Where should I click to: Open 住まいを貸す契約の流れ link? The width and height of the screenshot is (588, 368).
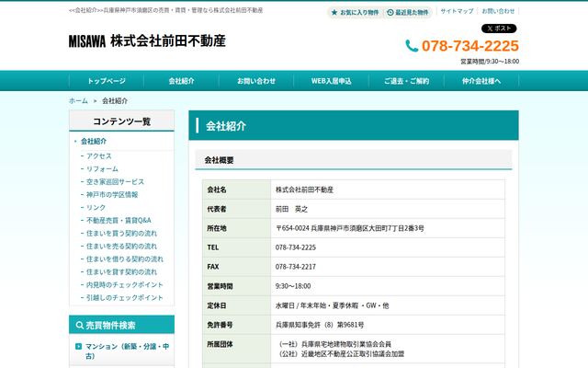click(x=121, y=272)
